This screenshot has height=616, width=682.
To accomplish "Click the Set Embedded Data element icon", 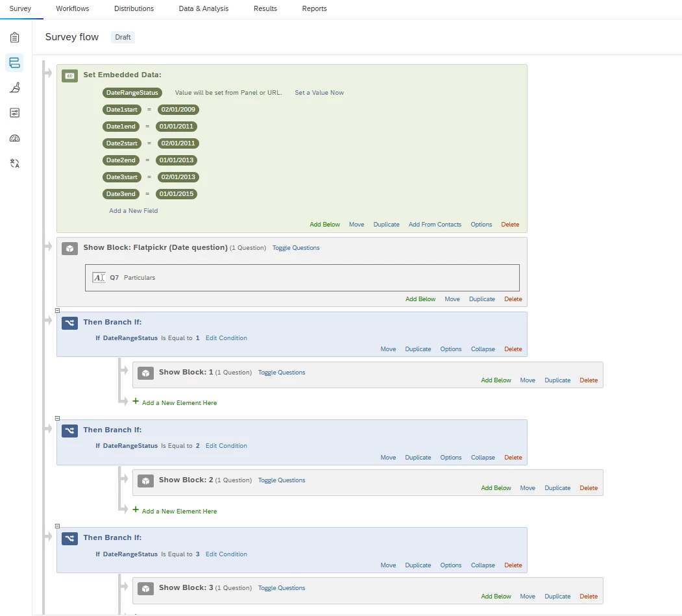I will coord(69,76).
